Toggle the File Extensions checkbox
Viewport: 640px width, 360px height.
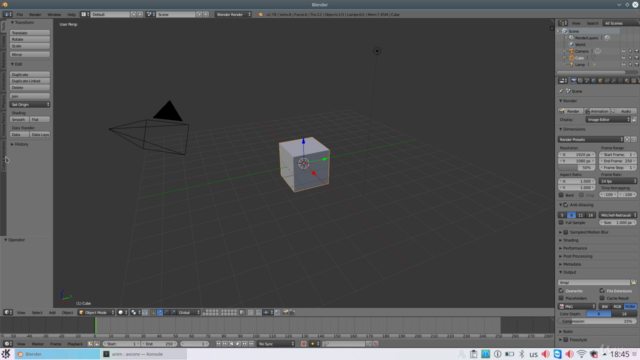click(x=602, y=291)
